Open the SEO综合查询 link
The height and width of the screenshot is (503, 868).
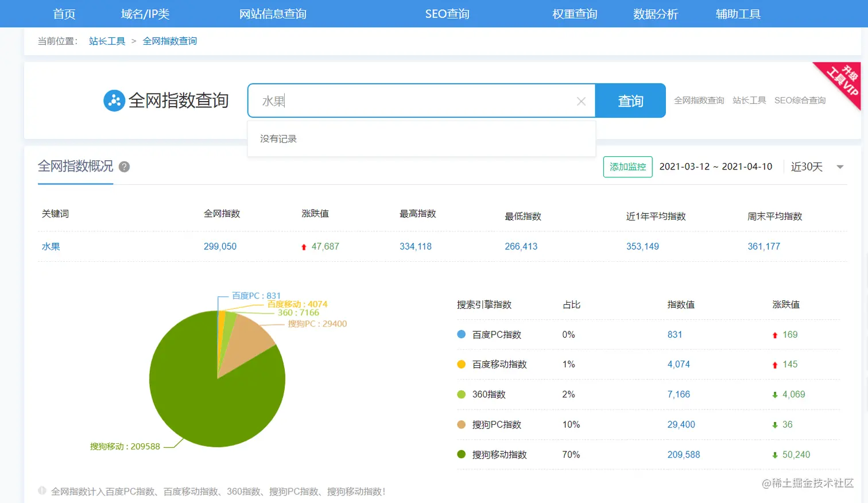tap(800, 100)
